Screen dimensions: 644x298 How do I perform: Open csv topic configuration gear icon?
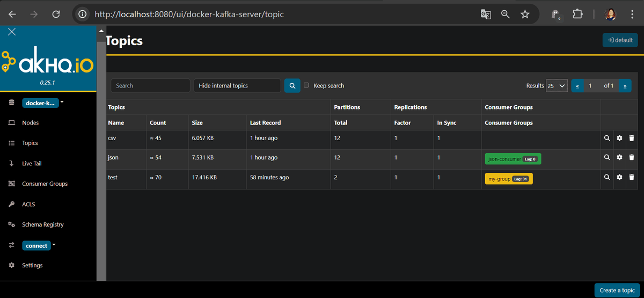pos(619,139)
